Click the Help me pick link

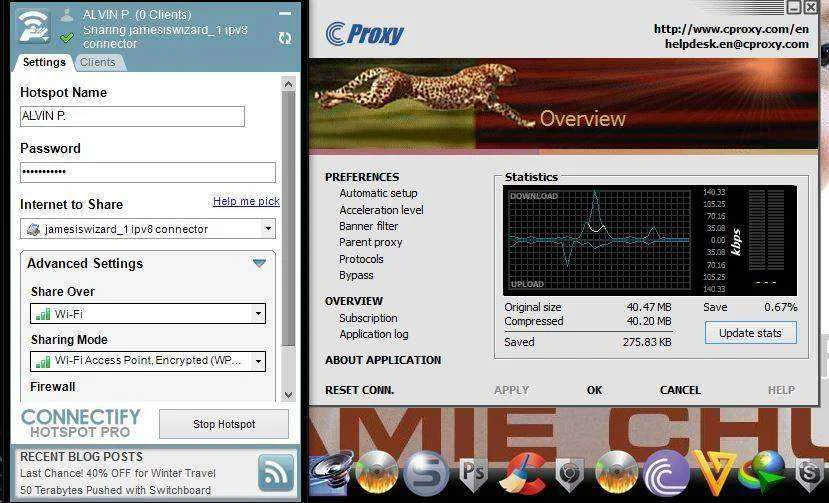(x=246, y=201)
